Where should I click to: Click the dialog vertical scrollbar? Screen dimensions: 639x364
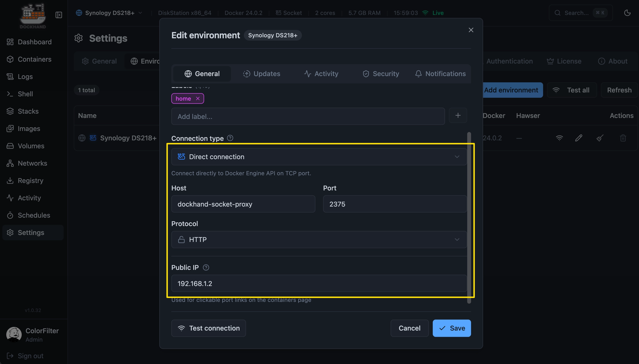(469, 217)
